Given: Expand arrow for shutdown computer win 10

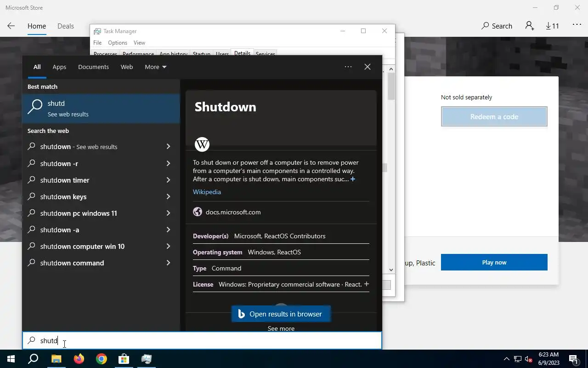Looking at the screenshot, I should (x=168, y=246).
